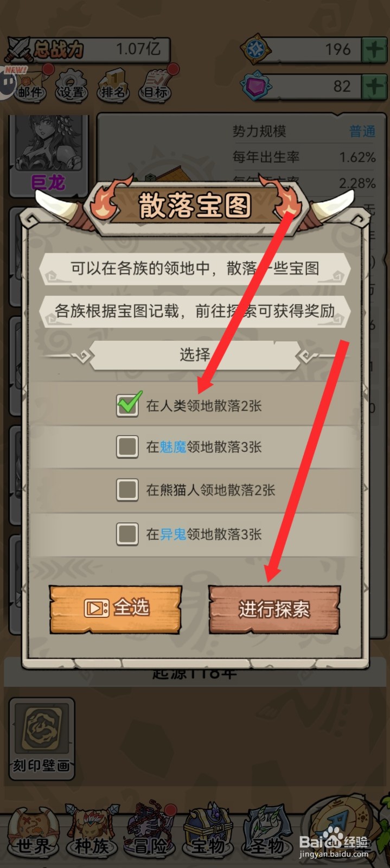Open the 刻印壁画 mural icon

(42, 739)
